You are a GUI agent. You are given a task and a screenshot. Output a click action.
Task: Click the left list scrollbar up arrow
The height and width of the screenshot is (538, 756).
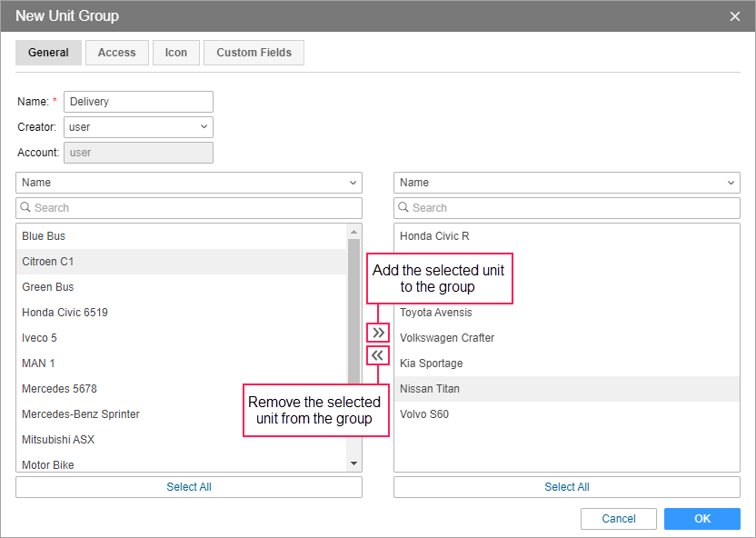(353, 232)
